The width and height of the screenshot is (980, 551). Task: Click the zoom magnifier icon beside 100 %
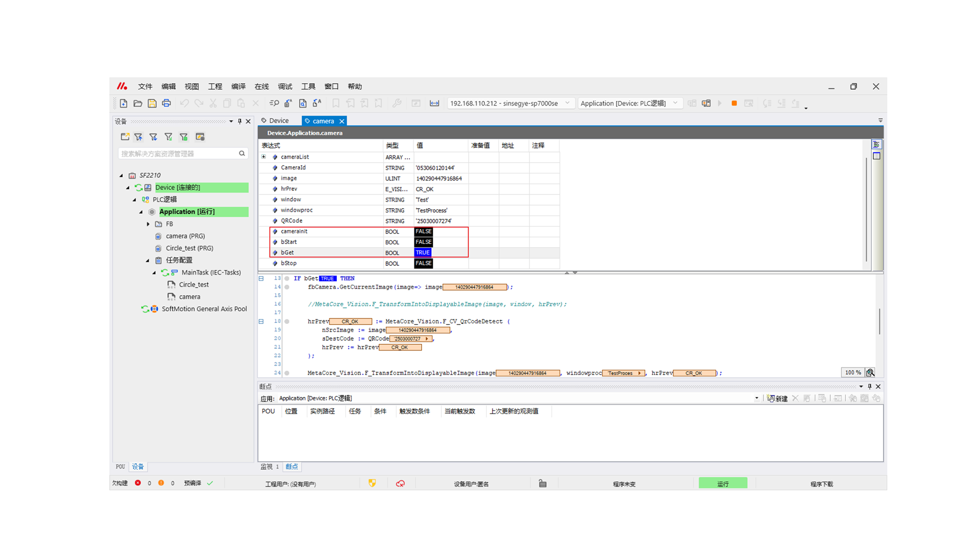coord(870,372)
